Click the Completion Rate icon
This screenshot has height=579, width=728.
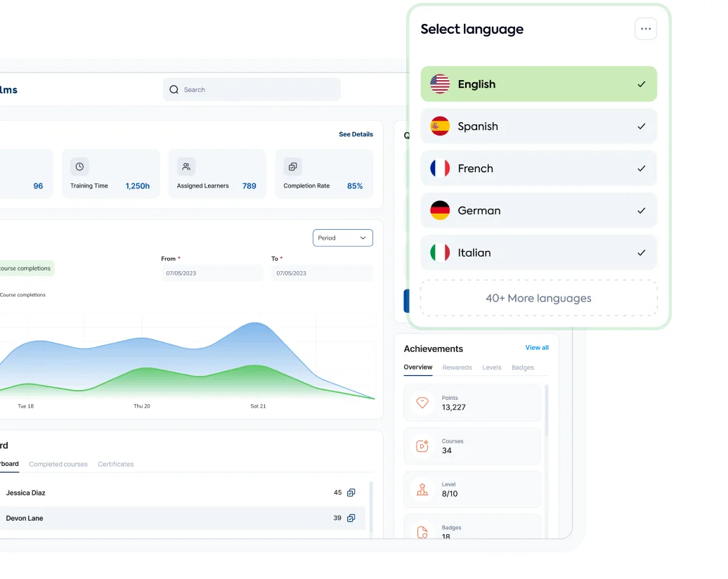point(293,167)
